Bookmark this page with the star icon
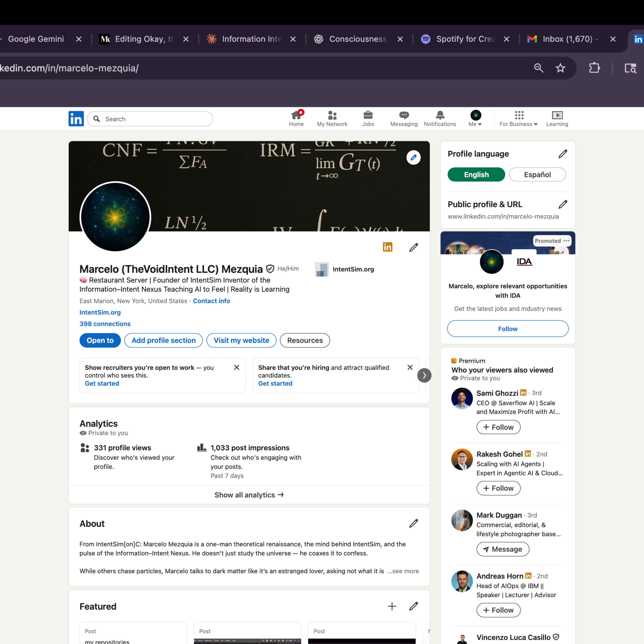Viewport: 644px width, 644px height. pos(560,68)
